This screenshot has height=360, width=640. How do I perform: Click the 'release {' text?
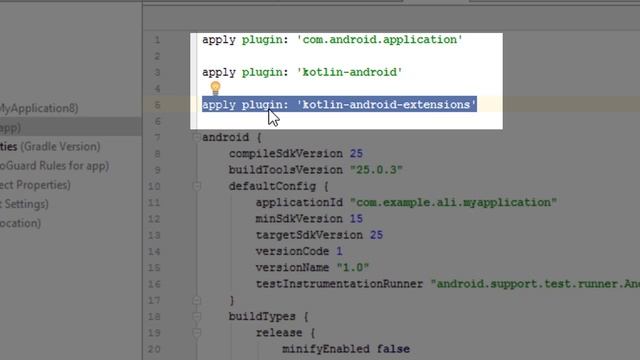(x=285, y=333)
